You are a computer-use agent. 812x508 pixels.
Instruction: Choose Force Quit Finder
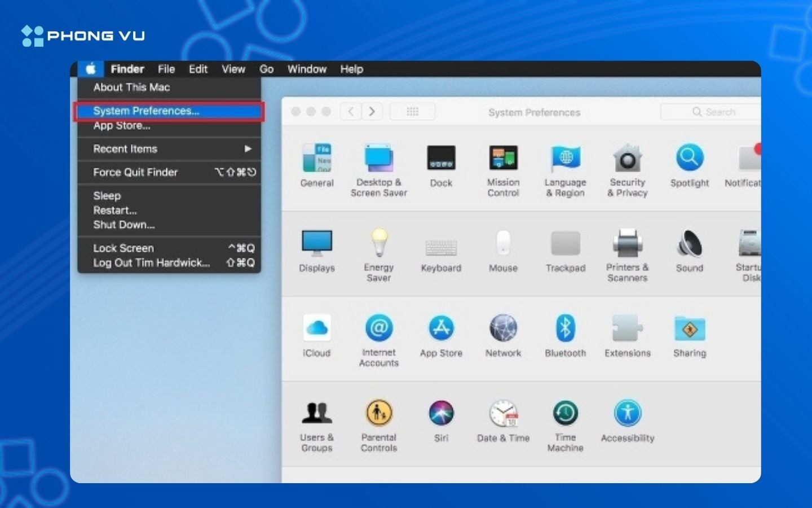[169, 172]
